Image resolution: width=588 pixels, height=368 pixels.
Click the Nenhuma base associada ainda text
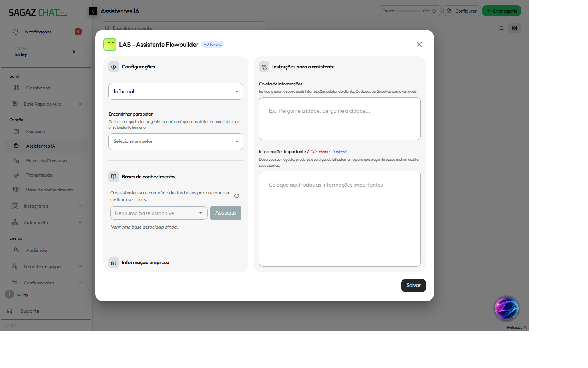tap(144, 227)
